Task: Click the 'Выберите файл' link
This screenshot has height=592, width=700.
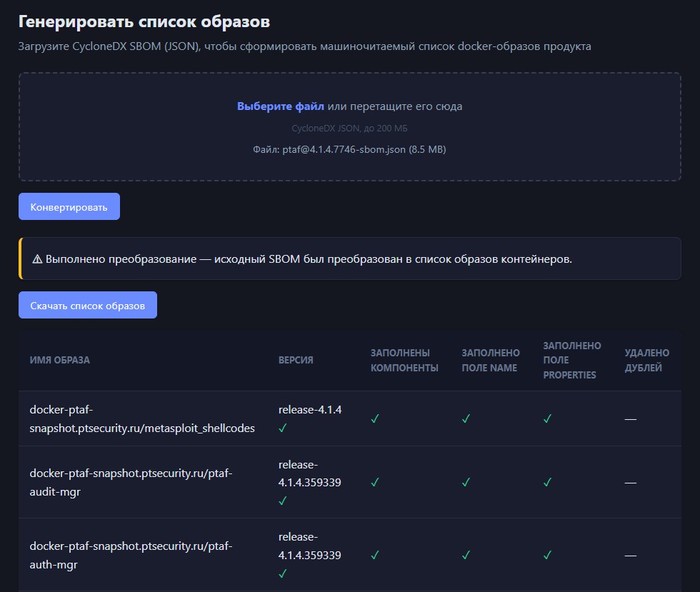Action: click(x=280, y=106)
